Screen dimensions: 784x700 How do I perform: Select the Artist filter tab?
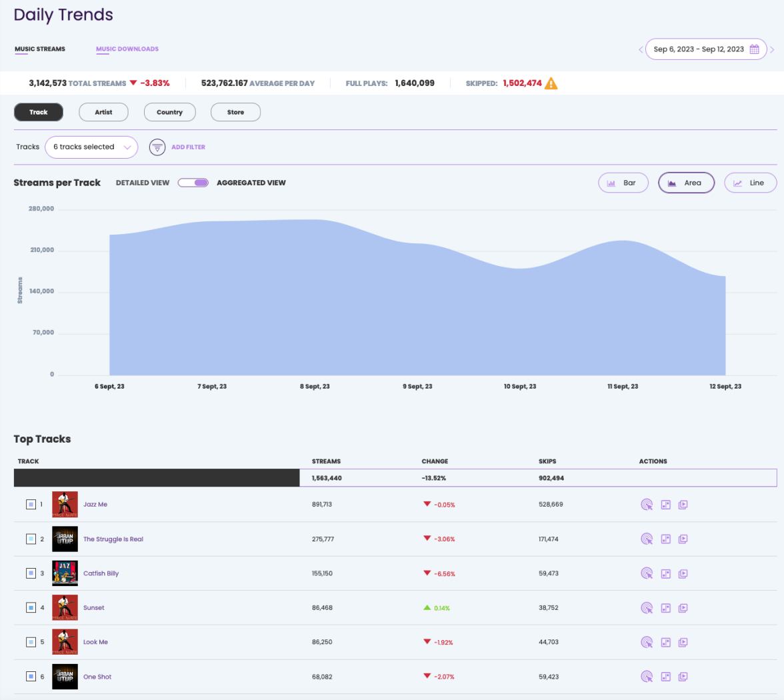coord(103,112)
